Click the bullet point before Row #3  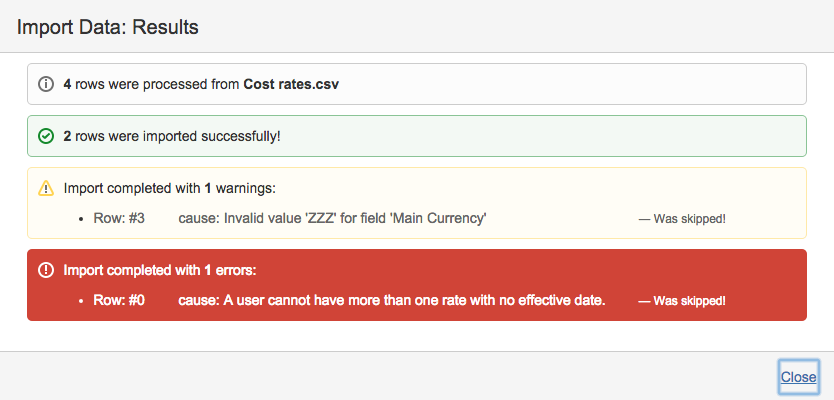coord(81,218)
